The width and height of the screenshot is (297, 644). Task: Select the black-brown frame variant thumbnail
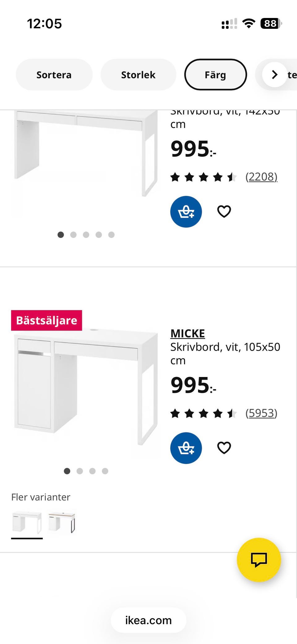[x=62, y=522]
